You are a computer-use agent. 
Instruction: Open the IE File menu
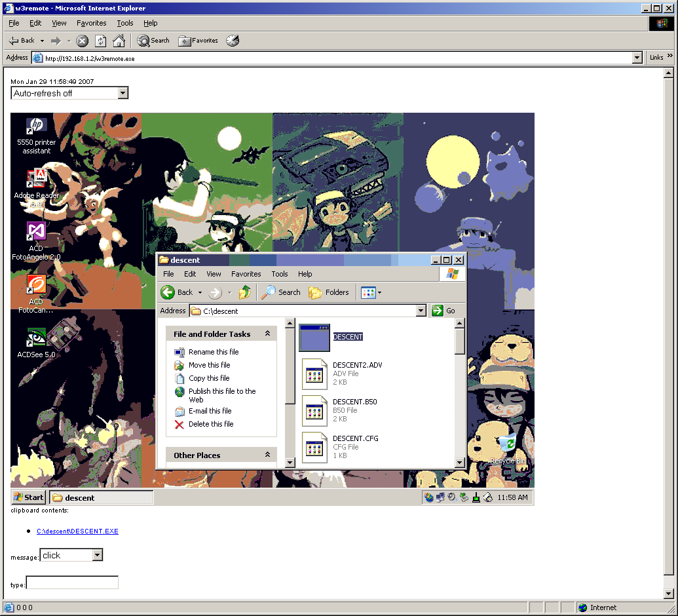[14, 23]
